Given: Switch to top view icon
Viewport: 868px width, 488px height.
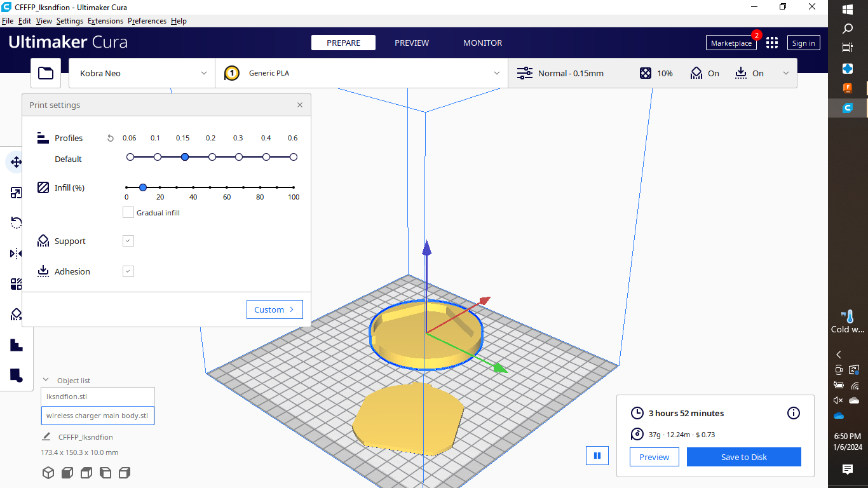Looking at the screenshot, I should tap(86, 473).
